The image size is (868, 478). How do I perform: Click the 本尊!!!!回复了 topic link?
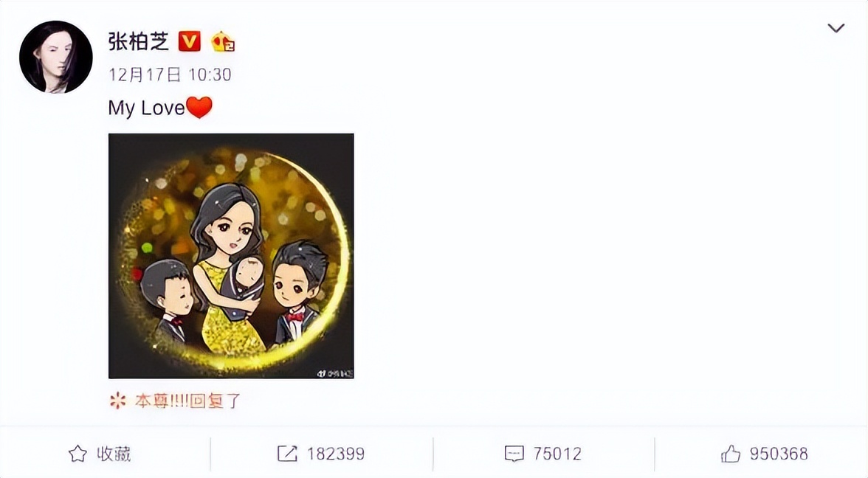point(187,401)
